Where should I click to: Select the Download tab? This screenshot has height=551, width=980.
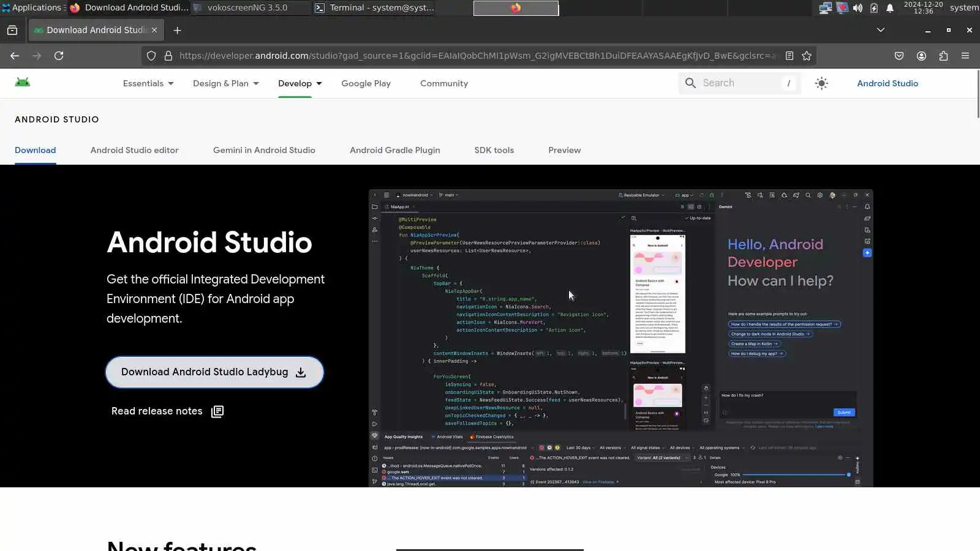[36, 150]
